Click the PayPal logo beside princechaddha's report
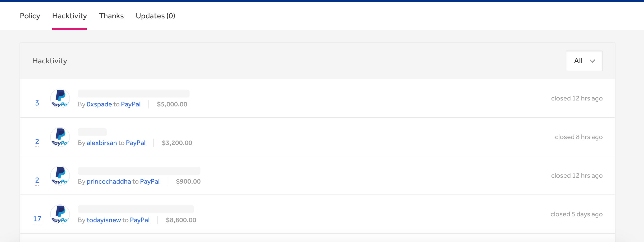The image size is (644, 242). point(60,176)
